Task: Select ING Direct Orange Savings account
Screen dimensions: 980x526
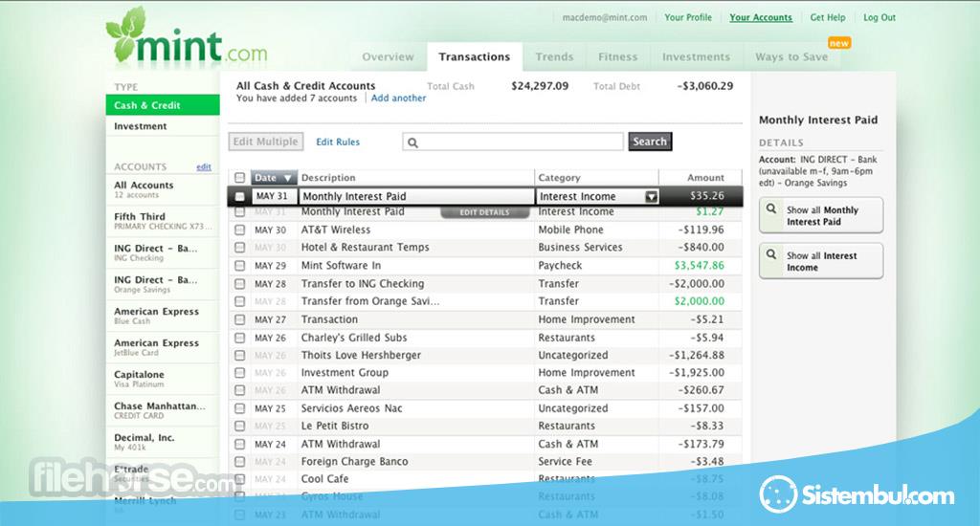Action: [163, 284]
